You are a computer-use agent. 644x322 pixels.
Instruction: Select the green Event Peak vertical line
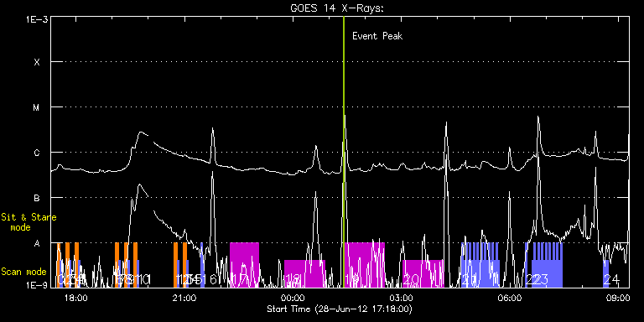pyautogui.click(x=343, y=152)
